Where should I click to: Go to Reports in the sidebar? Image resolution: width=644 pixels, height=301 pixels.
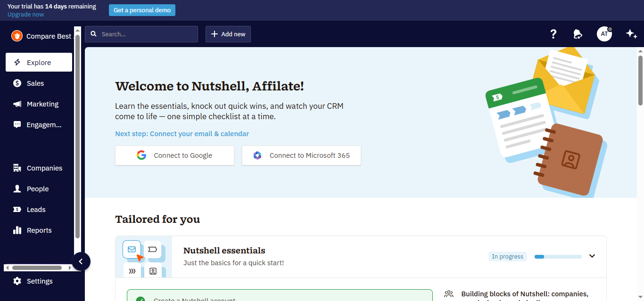click(39, 230)
